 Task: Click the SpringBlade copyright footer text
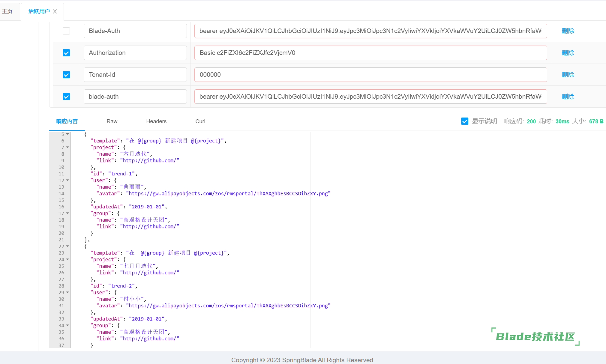tap(302, 360)
